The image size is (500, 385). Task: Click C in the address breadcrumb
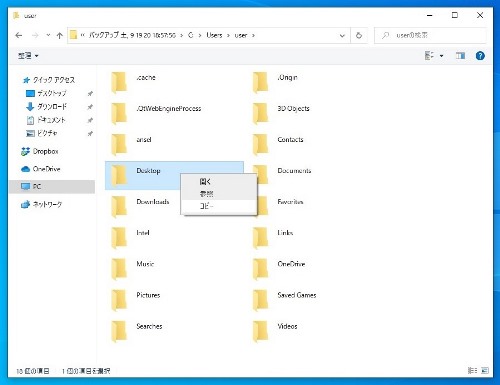click(190, 35)
